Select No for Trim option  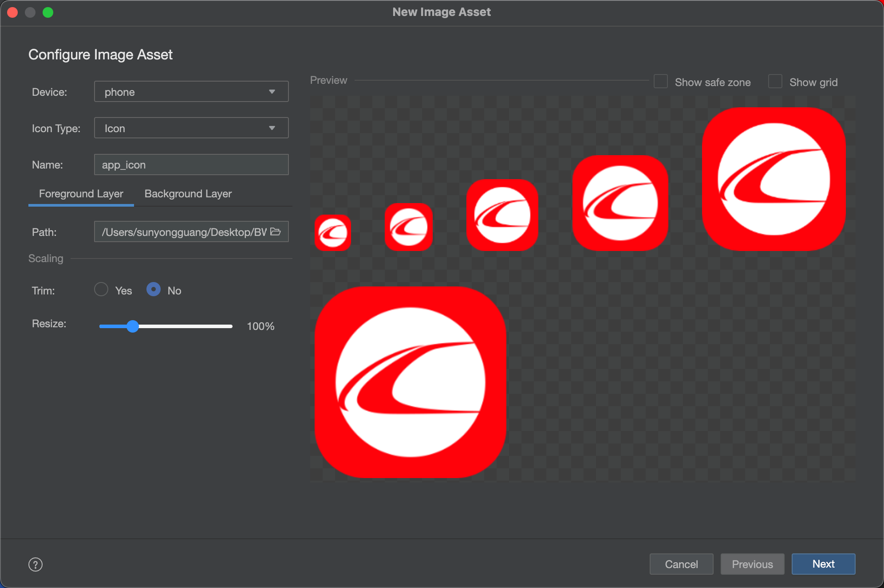pyautogui.click(x=154, y=290)
